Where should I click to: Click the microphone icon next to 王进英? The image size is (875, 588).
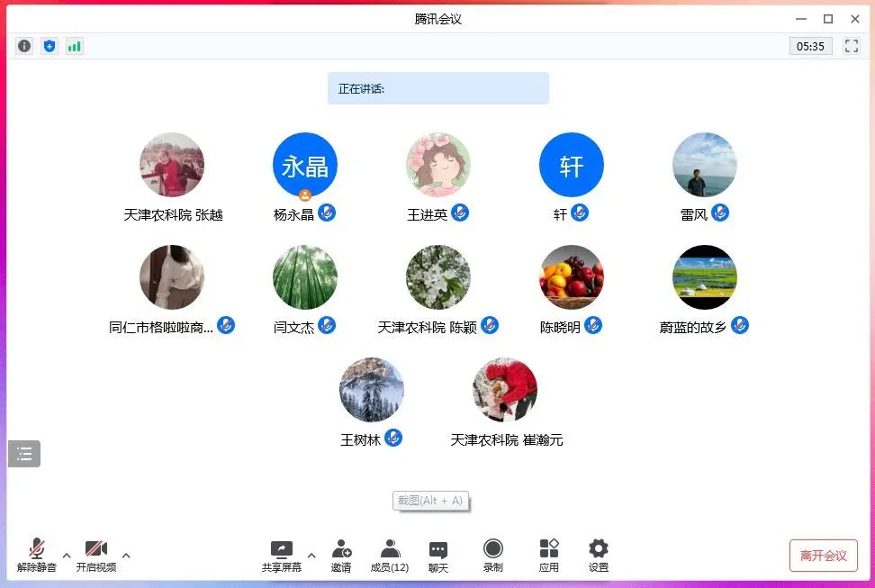460,213
